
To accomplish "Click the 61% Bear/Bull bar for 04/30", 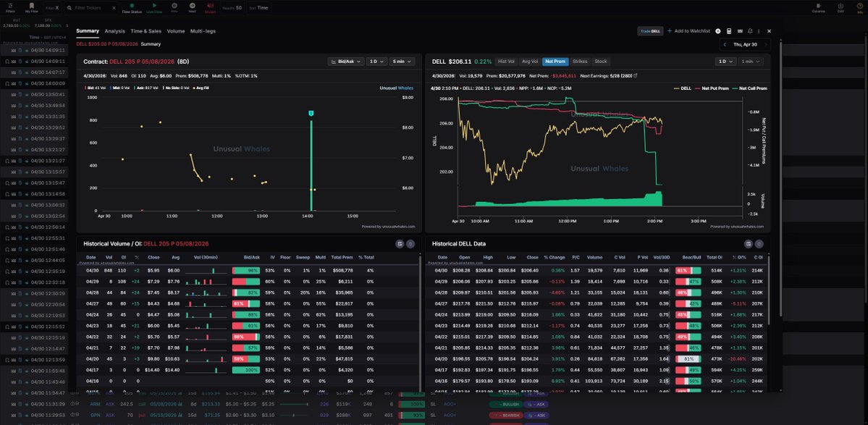I will tap(688, 271).
